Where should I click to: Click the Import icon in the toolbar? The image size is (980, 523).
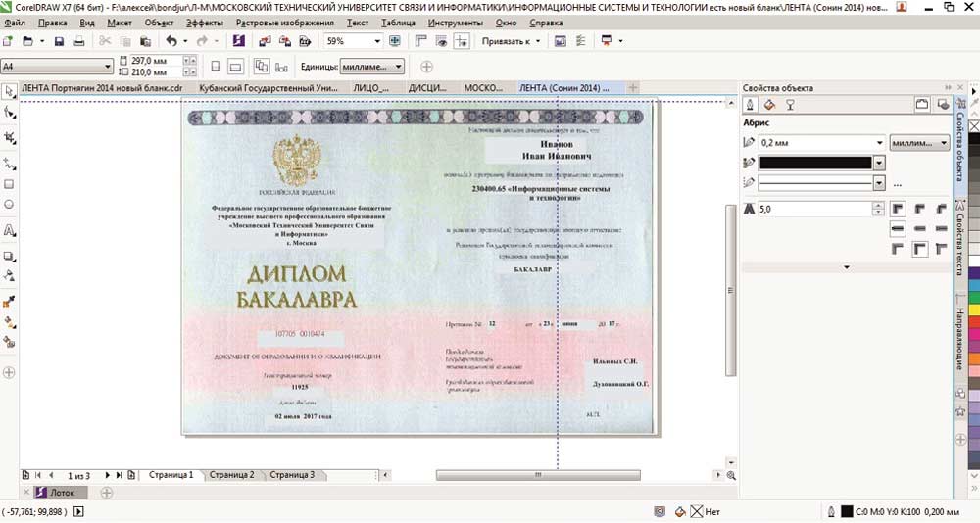click(265, 41)
